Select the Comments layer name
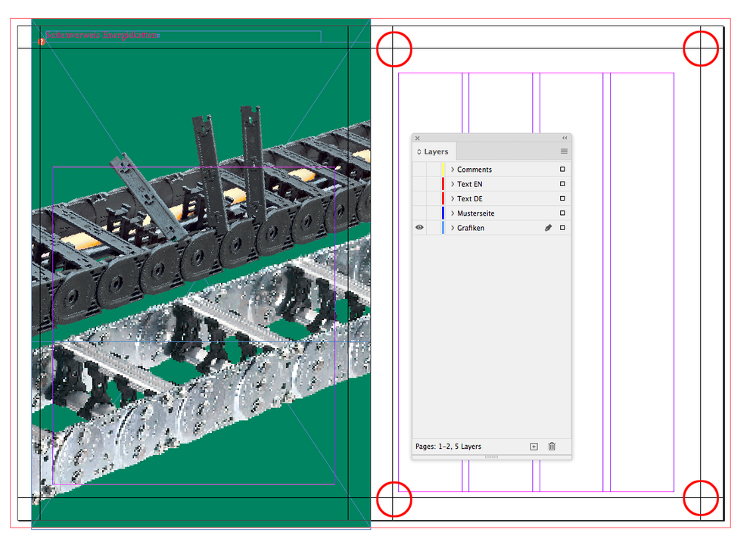This screenshot has width=756, height=548. 474,170
